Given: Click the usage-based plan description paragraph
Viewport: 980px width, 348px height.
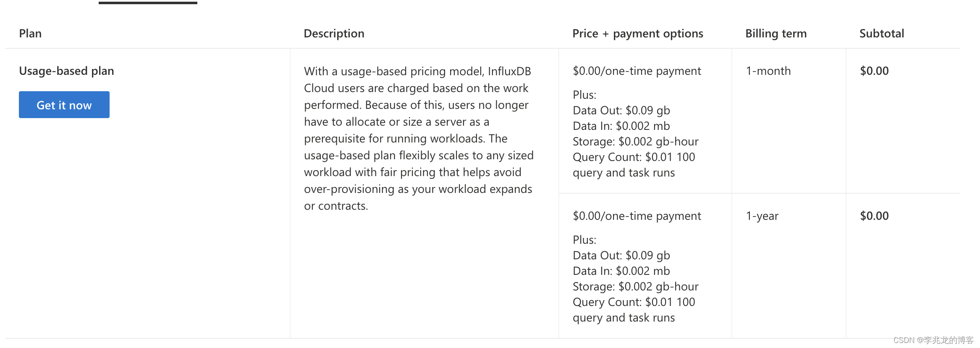Looking at the screenshot, I should click(418, 138).
